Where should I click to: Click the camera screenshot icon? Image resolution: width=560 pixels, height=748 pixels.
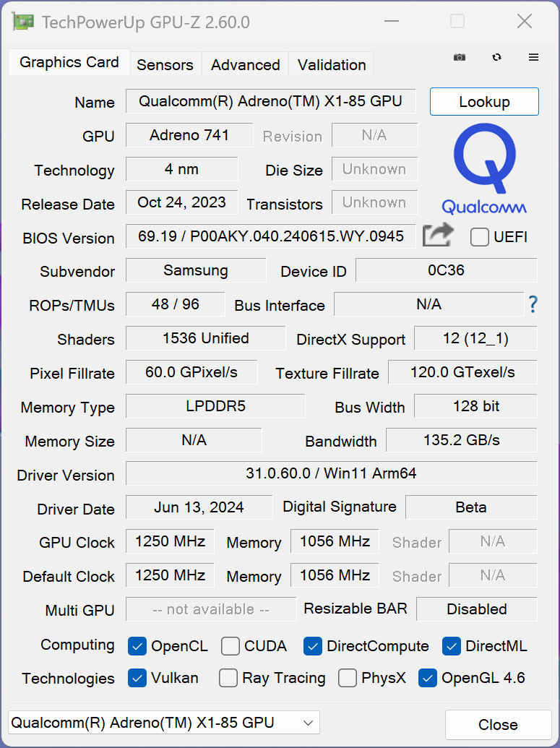[460, 58]
